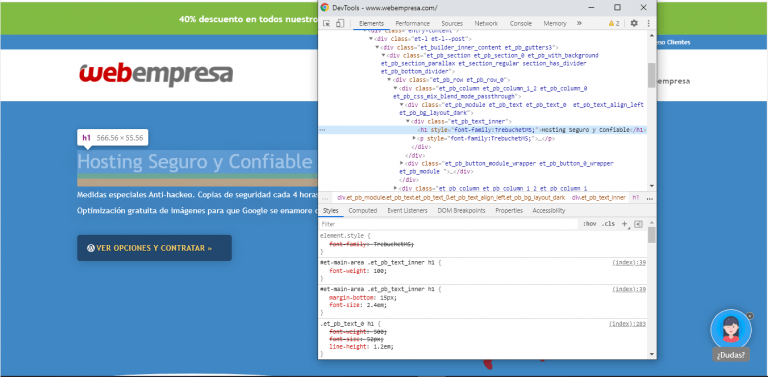Collapse the et_pb_text_0 module div node
768x377 pixels.
point(402,105)
